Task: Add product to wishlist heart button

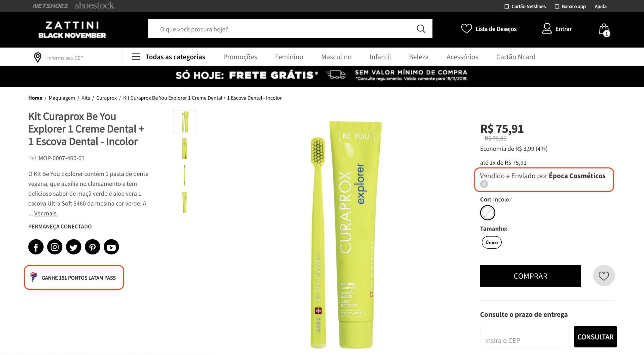Action: coord(604,276)
